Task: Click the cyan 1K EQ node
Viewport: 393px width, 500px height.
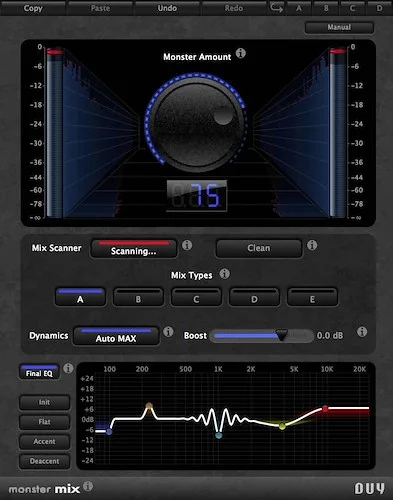Action: click(x=219, y=435)
